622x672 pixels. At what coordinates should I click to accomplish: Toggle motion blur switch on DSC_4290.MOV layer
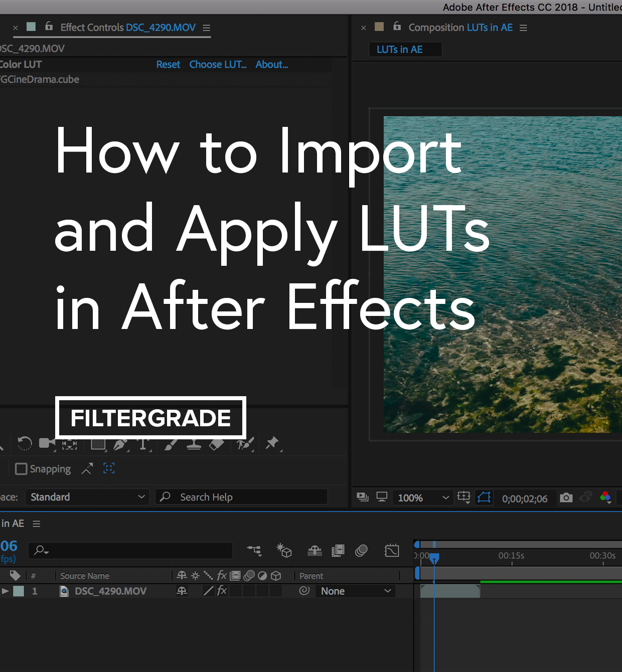point(249,591)
